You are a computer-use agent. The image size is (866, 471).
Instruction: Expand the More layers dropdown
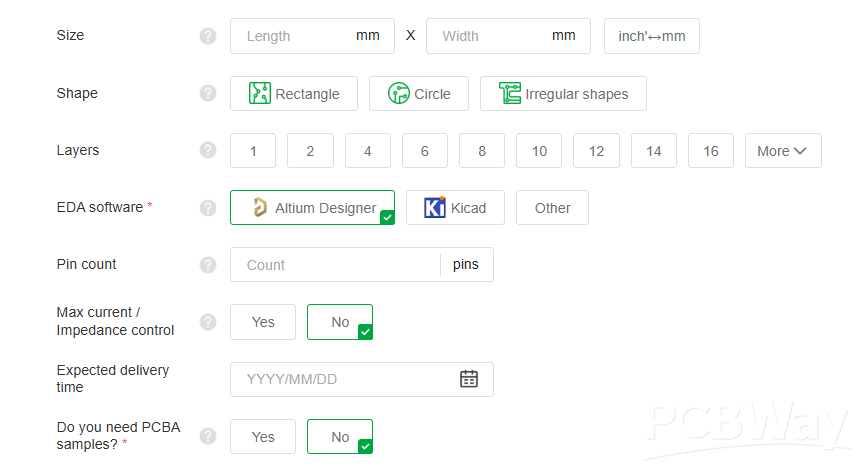782,151
